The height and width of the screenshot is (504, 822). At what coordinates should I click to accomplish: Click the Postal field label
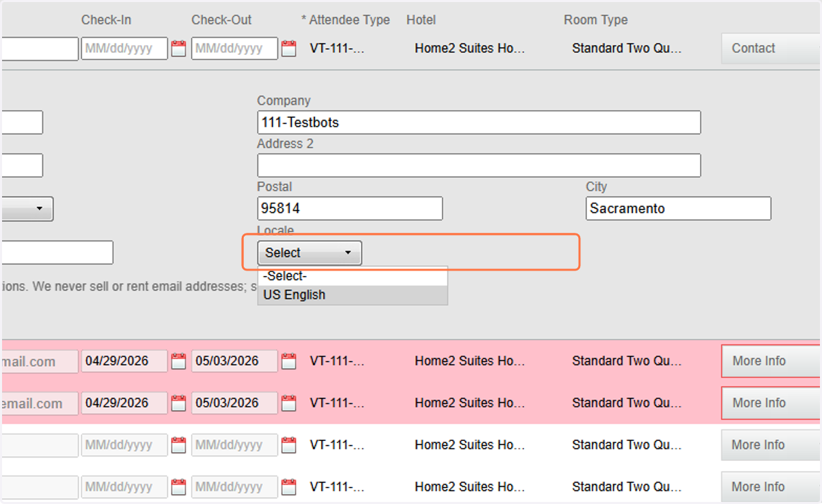click(275, 187)
